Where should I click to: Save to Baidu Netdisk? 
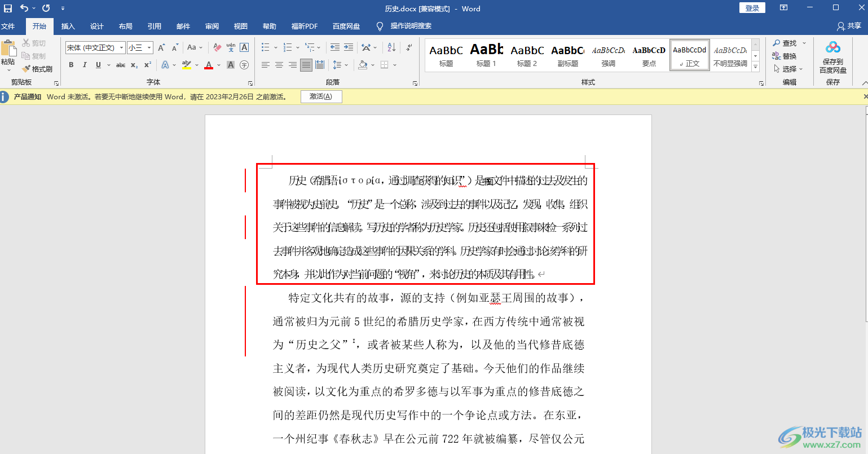[x=833, y=58]
